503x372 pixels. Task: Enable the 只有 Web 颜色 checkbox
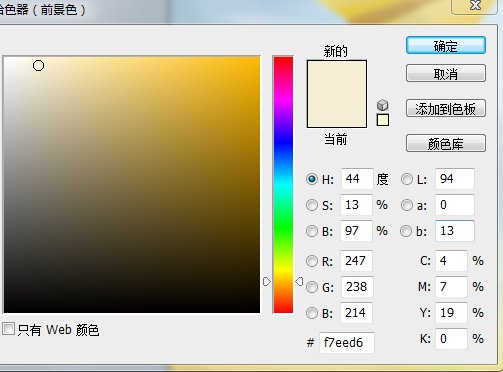pos(8,329)
